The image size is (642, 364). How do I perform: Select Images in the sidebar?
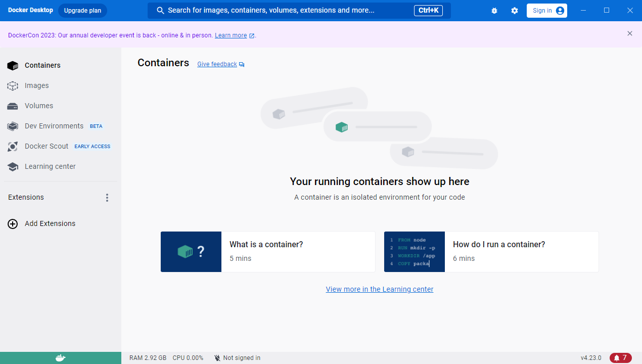(37, 85)
